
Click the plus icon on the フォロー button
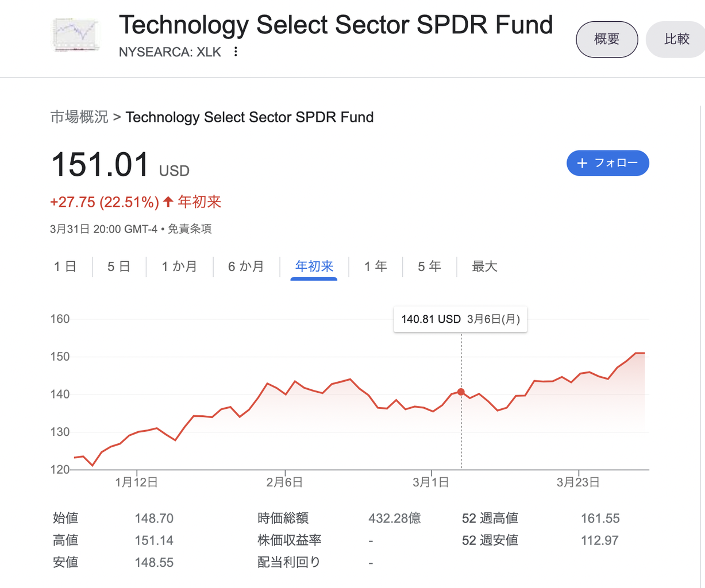[x=582, y=163]
